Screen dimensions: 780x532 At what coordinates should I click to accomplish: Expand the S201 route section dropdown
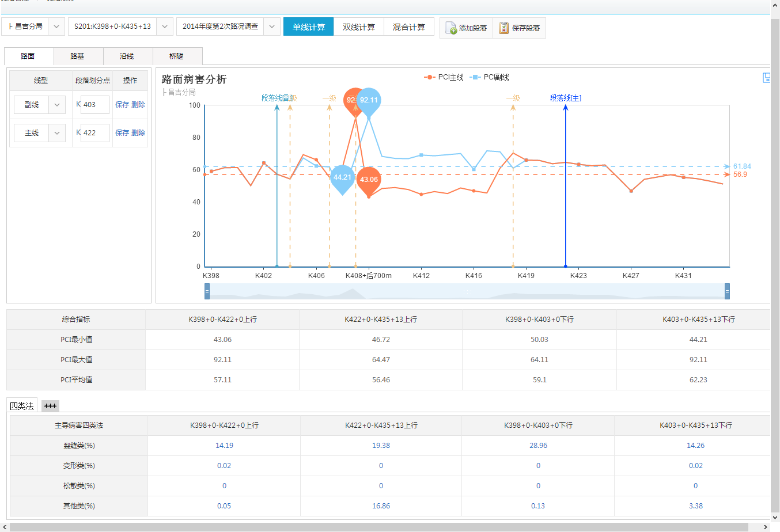164,26
